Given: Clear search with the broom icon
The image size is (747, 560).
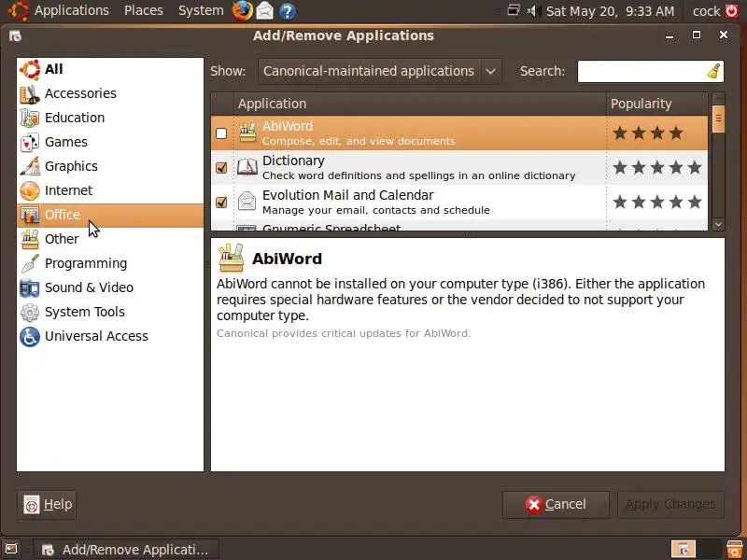Looking at the screenshot, I should 713,72.
